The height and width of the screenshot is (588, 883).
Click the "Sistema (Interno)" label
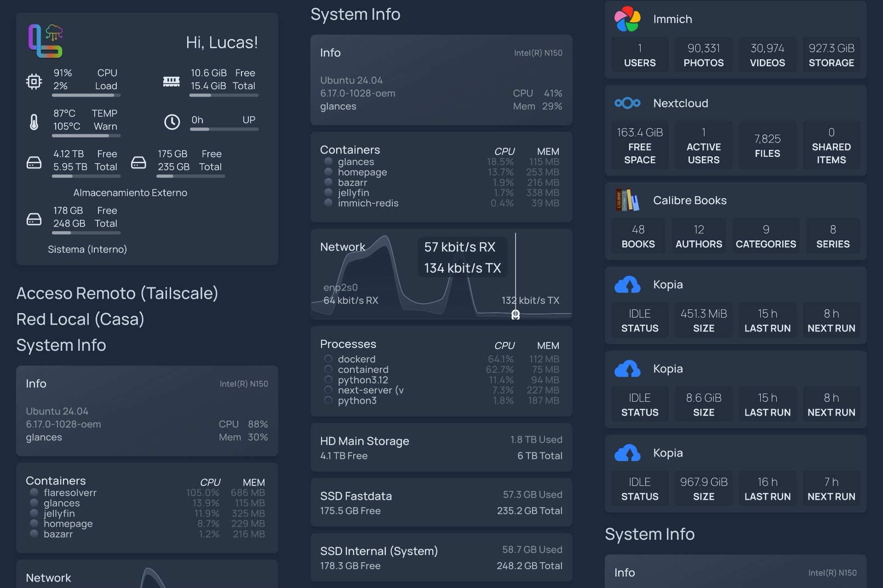click(87, 249)
